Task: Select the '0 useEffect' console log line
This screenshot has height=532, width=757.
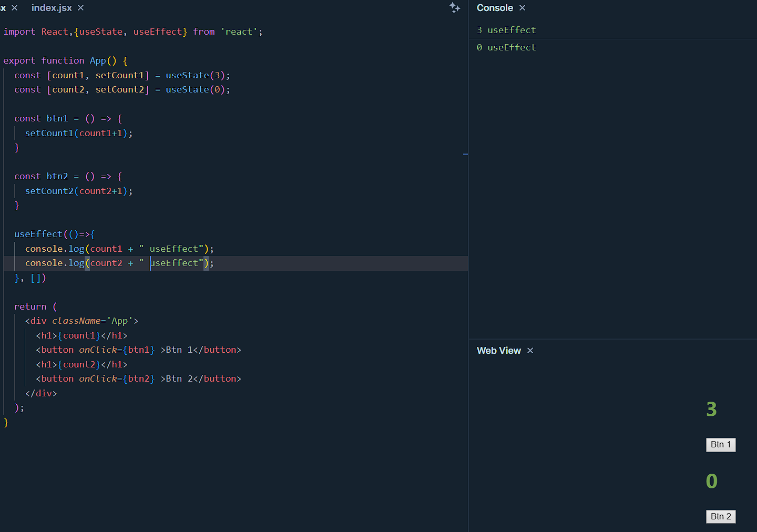Action: (506, 47)
